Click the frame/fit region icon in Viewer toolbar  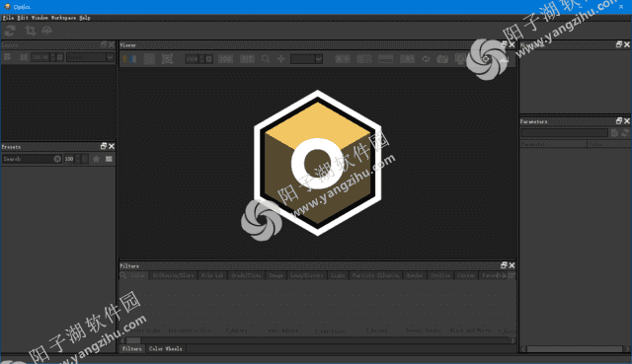[167, 59]
